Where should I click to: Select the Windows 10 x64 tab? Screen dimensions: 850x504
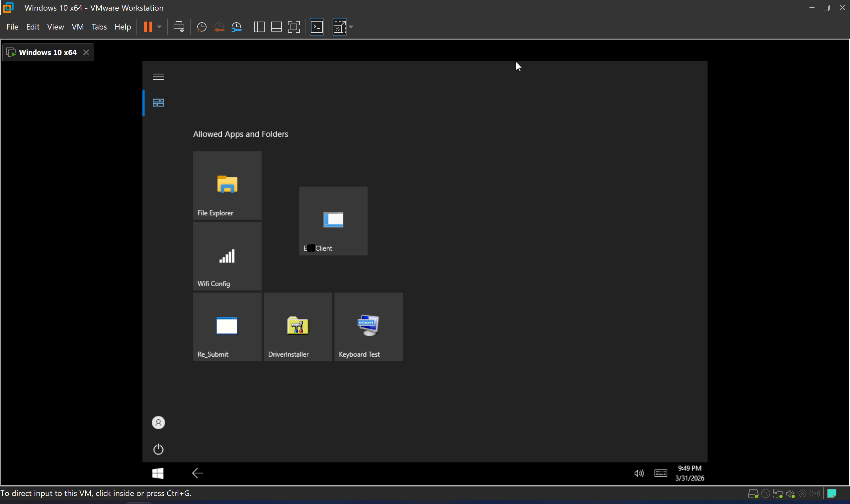point(47,52)
